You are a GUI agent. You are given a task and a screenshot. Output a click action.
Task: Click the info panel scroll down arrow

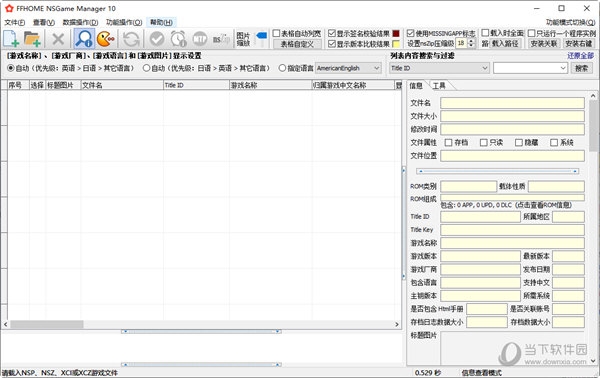593,360
